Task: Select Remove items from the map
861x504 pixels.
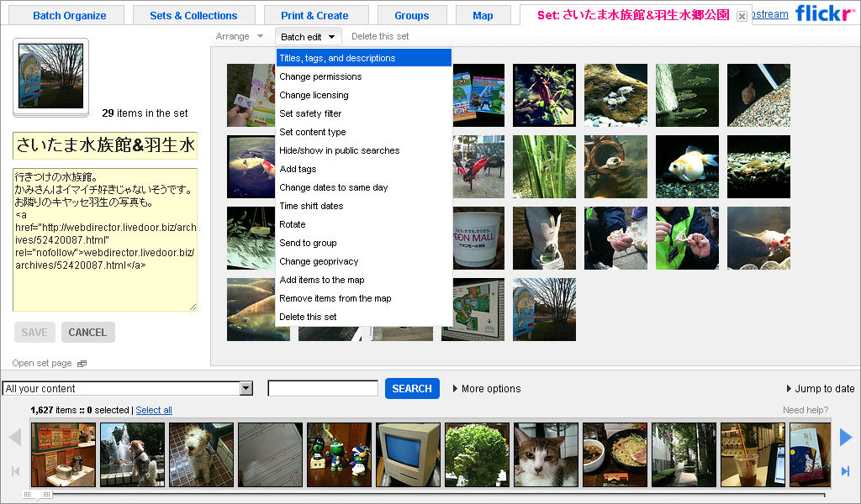Action: pyautogui.click(x=363, y=298)
